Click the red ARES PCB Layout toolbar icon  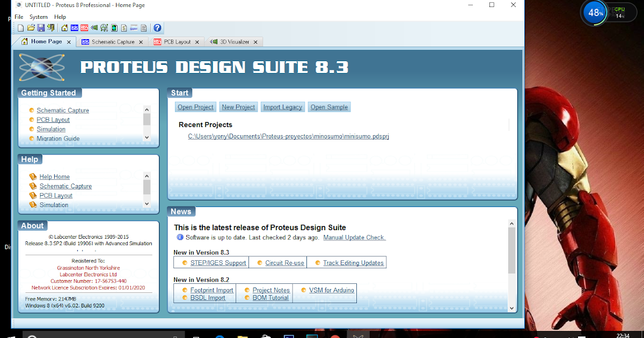click(84, 28)
